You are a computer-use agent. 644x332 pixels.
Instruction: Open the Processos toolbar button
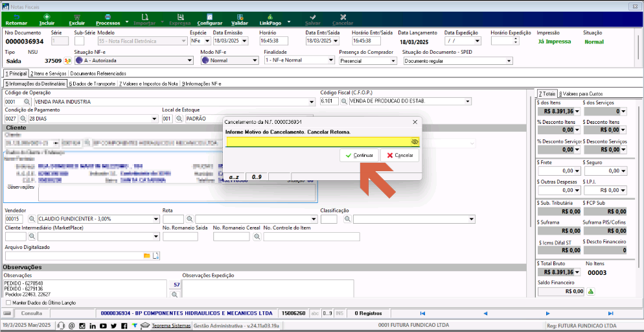click(108, 19)
